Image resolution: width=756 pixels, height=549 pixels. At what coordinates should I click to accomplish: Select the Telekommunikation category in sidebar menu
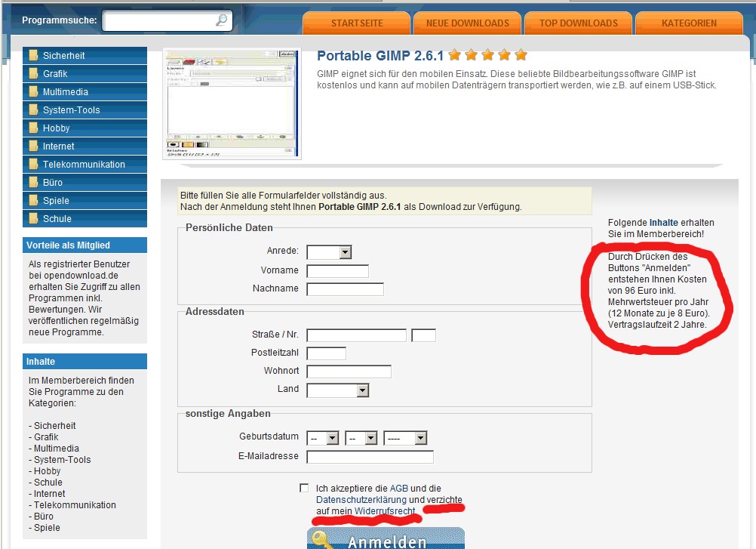(85, 164)
